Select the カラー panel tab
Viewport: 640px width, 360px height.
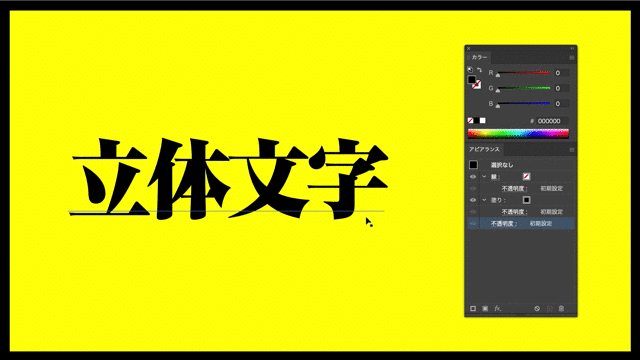[x=479, y=58]
